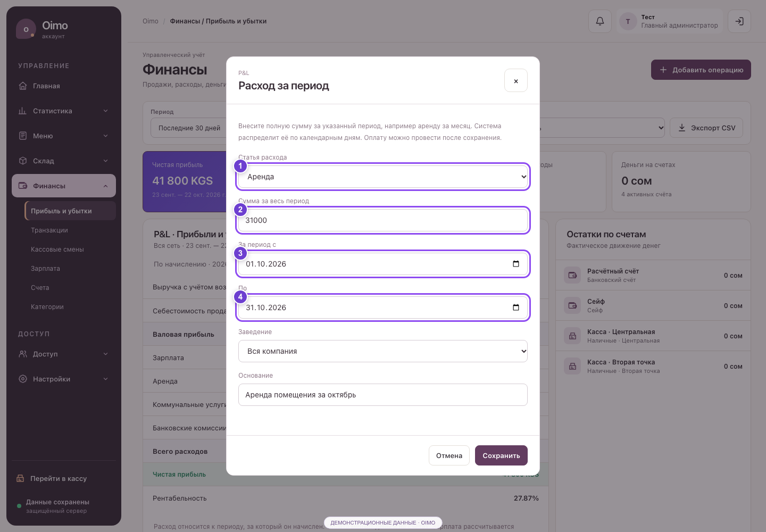The image size is (766, 532).
Task: Click the home icon beside Главная
Action: (23, 86)
